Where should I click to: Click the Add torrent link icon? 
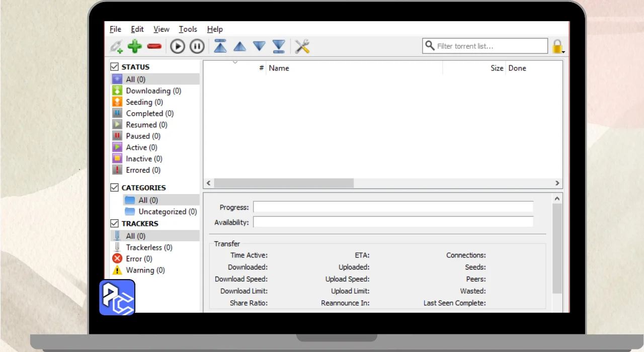[116, 47]
